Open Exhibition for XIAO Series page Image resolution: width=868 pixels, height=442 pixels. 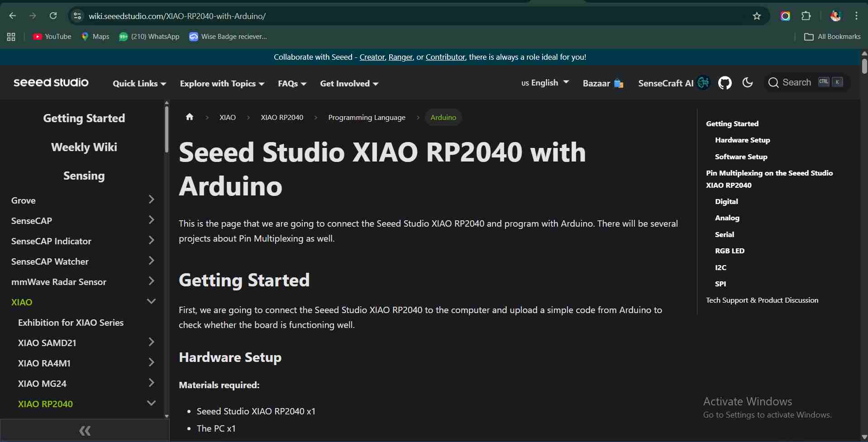click(71, 323)
